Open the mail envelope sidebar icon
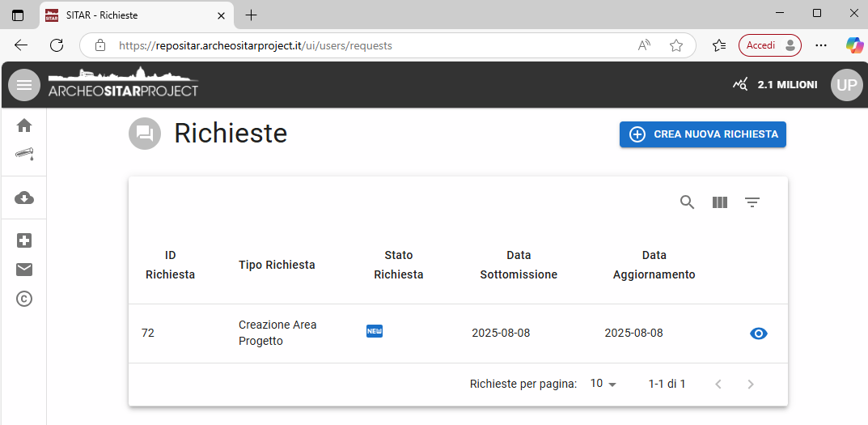This screenshot has width=868, height=425. (x=24, y=270)
